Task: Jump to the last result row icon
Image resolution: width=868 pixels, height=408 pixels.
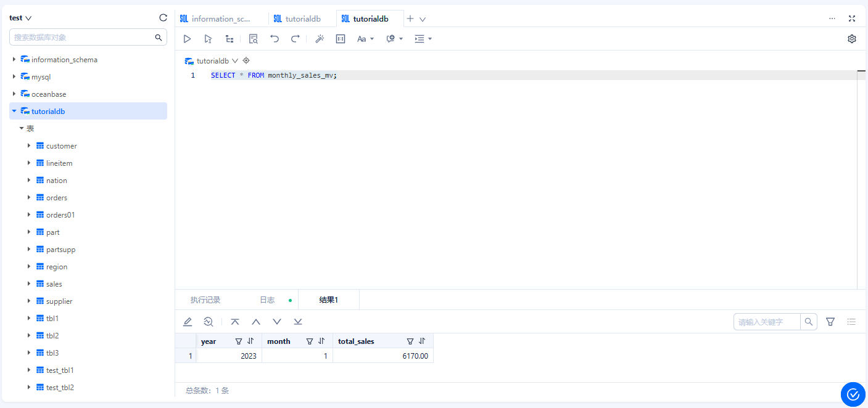Action: 298,321
